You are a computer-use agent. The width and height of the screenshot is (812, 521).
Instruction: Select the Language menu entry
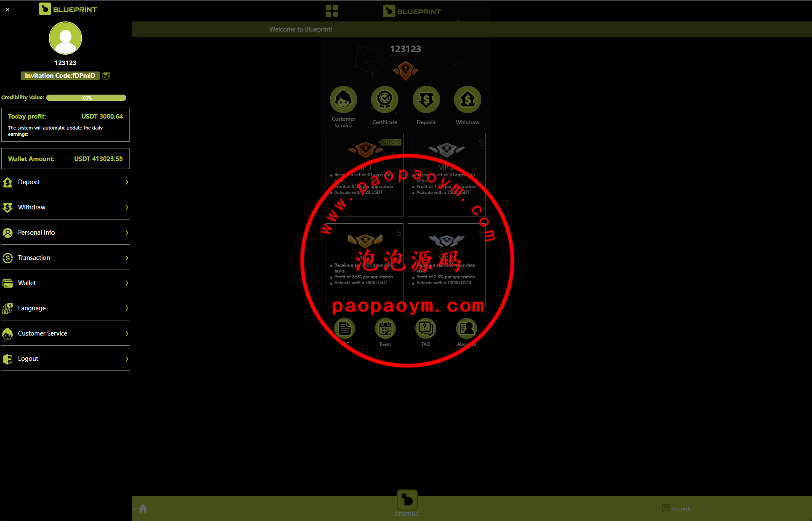point(65,308)
